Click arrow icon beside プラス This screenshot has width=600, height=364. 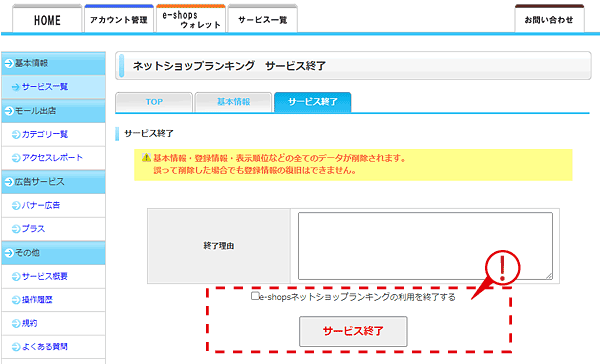(x=16, y=229)
